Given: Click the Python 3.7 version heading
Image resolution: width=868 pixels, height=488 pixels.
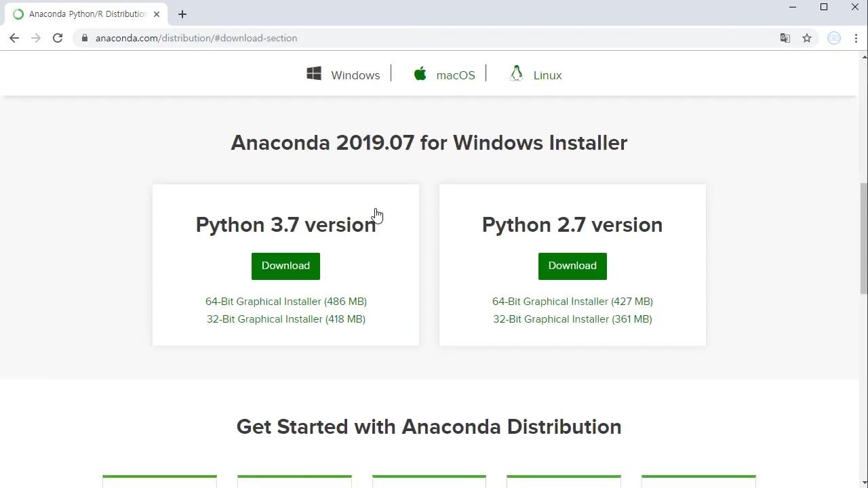Looking at the screenshot, I should coord(285,225).
